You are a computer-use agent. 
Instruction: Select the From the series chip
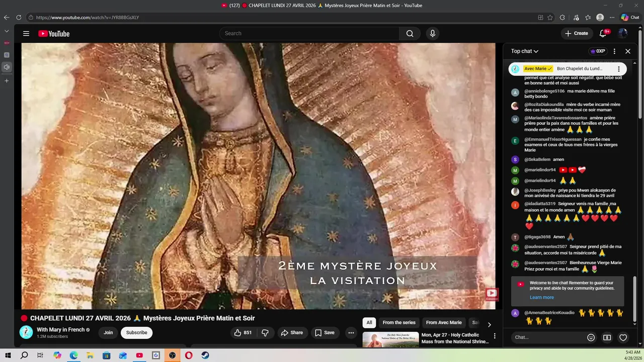pyautogui.click(x=399, y=323)
